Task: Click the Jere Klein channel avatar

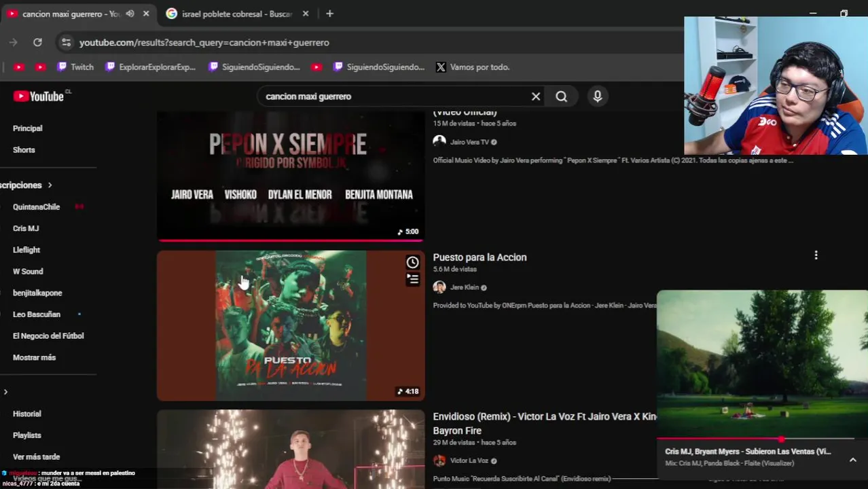Action: (x=439, y=287)
